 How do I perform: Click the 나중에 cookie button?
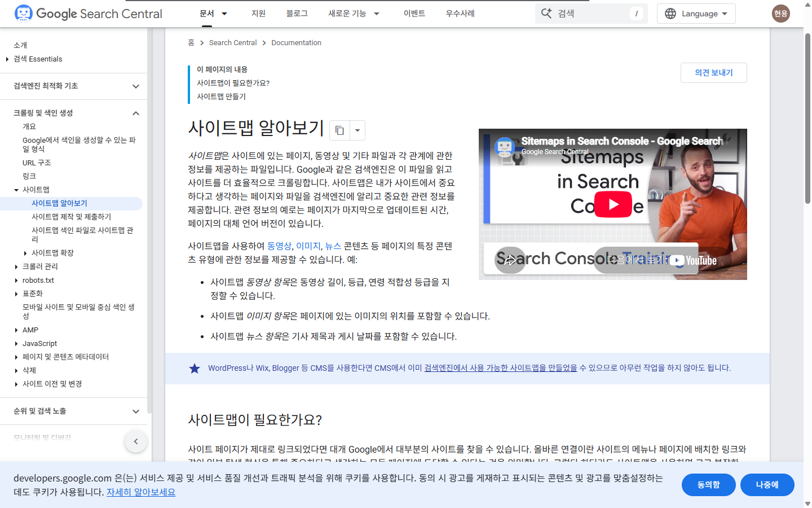point(767,485)
